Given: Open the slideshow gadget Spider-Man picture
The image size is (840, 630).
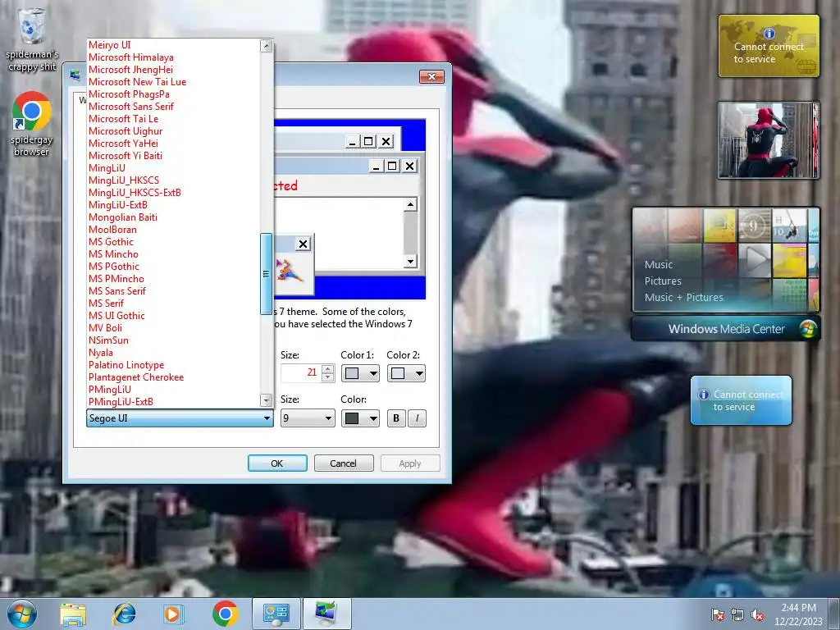Looking at the screenshot, I should point(768,139).
